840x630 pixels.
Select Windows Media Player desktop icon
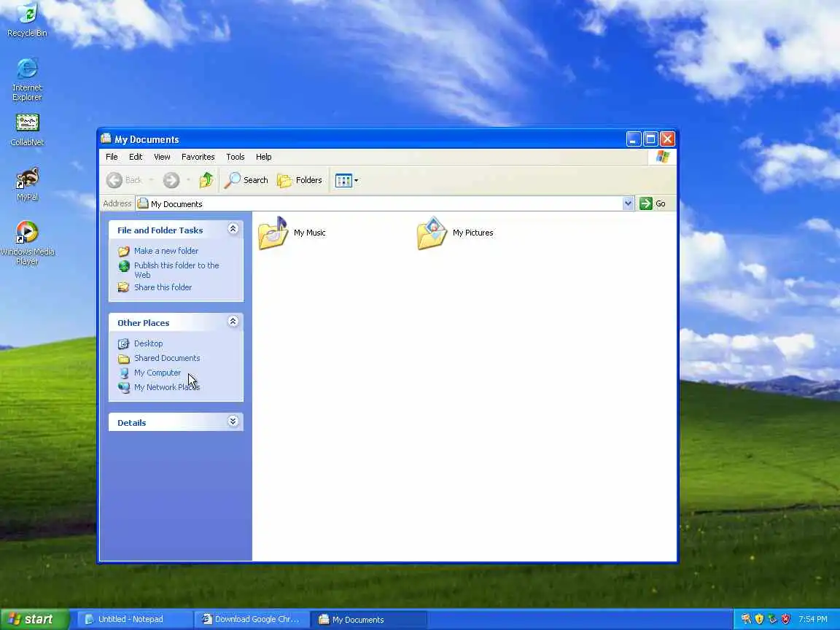coord(27,243)
